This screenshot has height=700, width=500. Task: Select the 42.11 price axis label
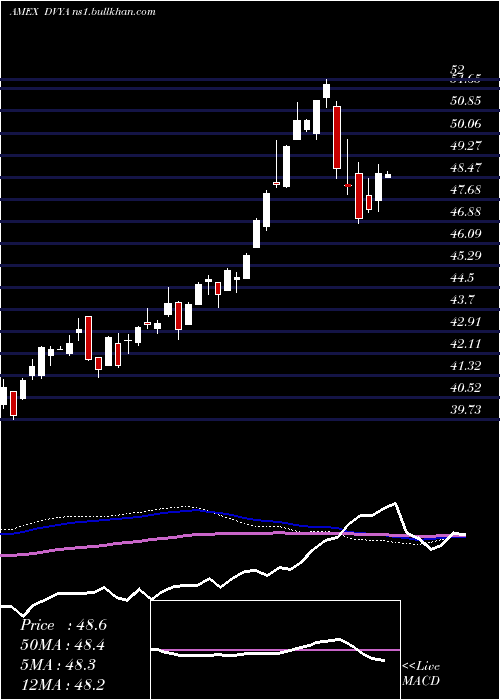(466, 344)
